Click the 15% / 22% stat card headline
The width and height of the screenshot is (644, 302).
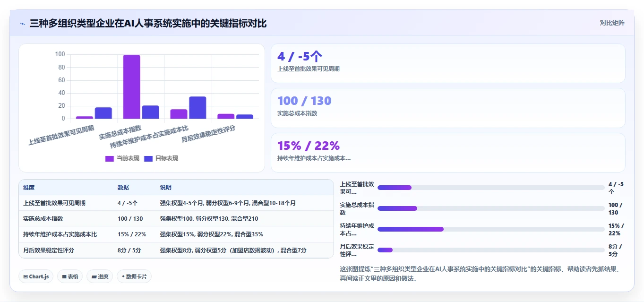tap(309, 146)
